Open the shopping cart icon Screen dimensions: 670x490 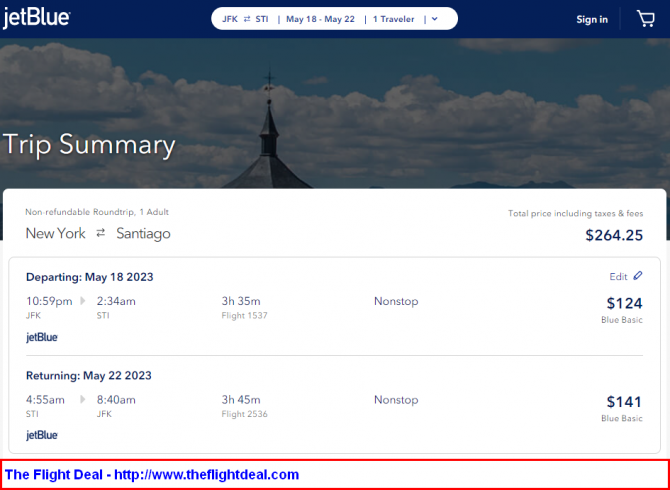coord(646,19)
